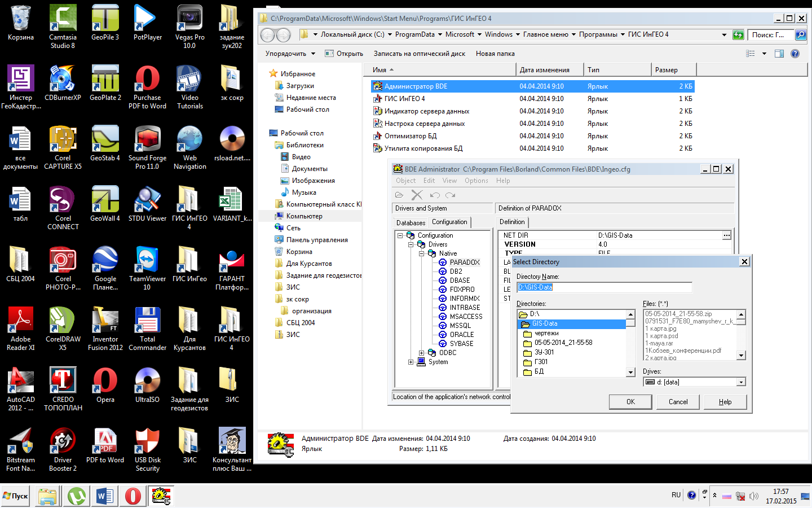The image size is (812, 508).
Task: Click Cancel in Select Directory dialog
Action: click(678, 402)
